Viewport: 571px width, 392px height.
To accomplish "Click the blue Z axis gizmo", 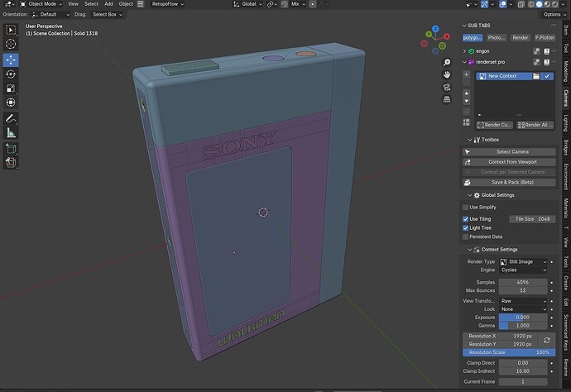I will tap(435, 28).
